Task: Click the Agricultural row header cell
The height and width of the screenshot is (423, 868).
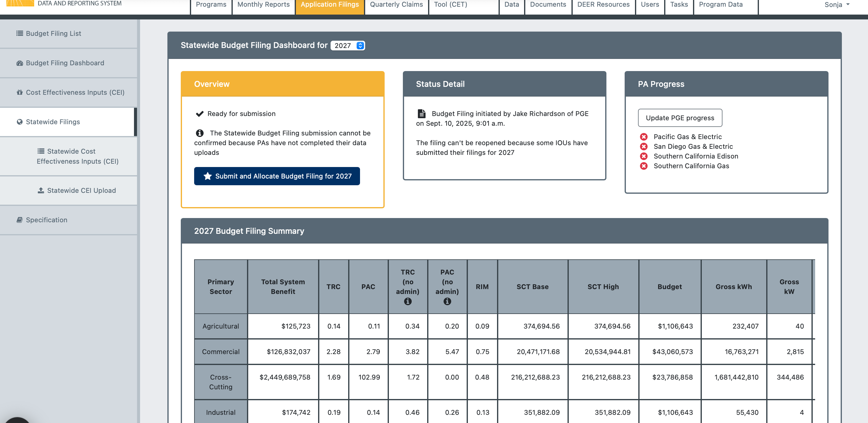Action: [x=221, y=326]
